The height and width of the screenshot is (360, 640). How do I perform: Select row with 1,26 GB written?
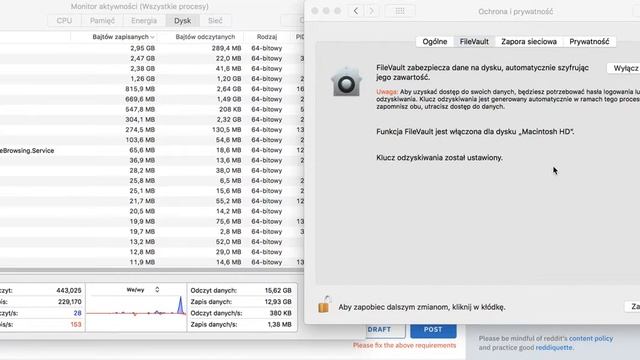pos(152,79)
